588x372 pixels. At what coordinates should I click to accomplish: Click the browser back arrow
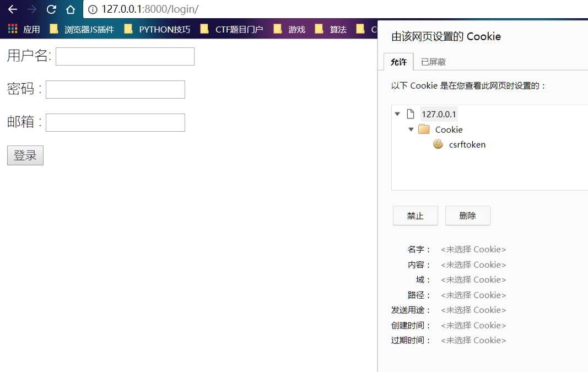[x=12, y=9]
